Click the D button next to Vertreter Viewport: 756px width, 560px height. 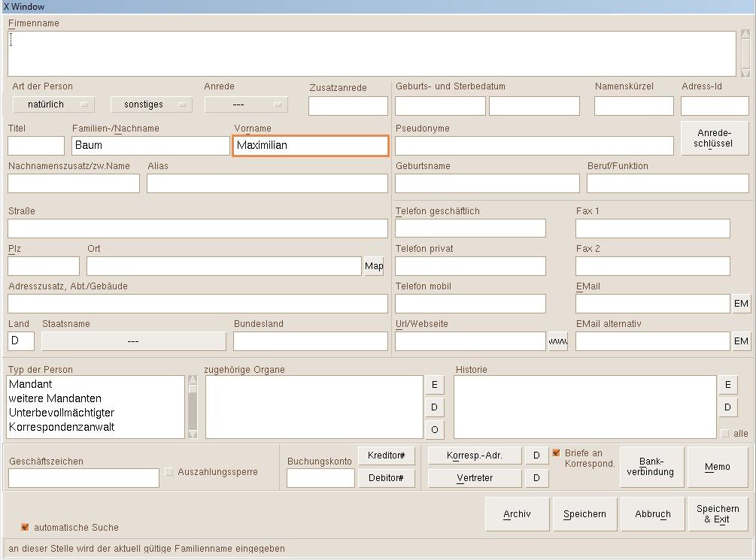[536, 478]
